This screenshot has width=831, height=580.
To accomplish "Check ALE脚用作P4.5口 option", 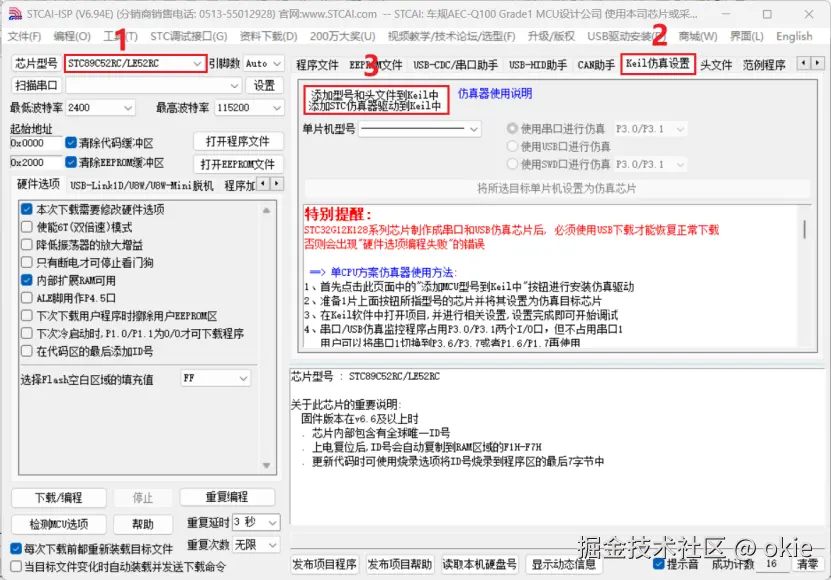I will (x=26, y=298).
